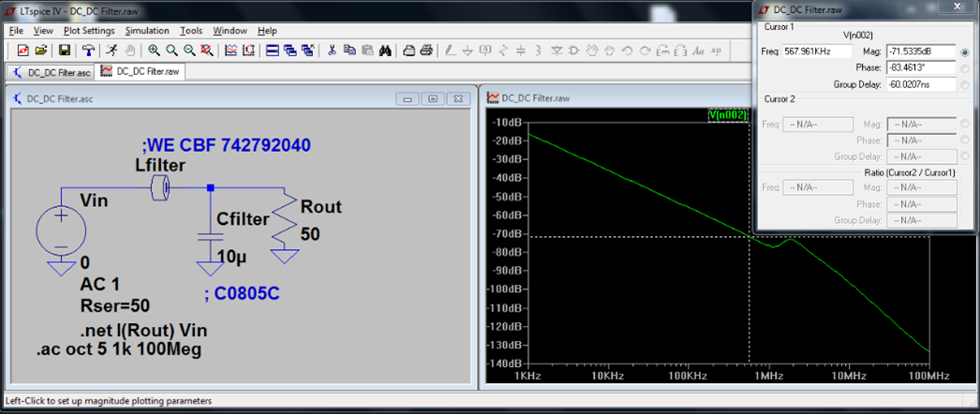Select the Cursor 1 Phase radio button
Viewport: 980px width, 414px height.
(x=965, y=68)
